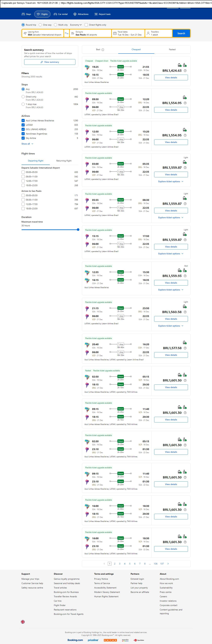The image size is (212, 644).
Task: Click the calendar icon in Travel dates field
Action: (115, 33)
